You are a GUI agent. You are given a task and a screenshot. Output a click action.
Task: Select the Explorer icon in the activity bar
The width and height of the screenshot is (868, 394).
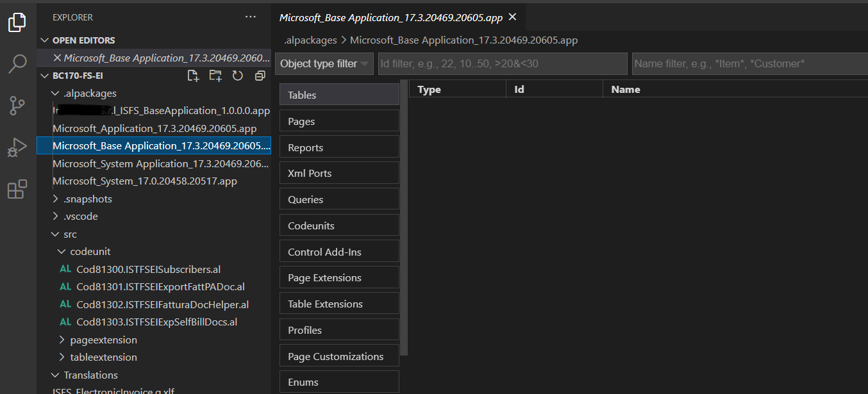point(17,21)
